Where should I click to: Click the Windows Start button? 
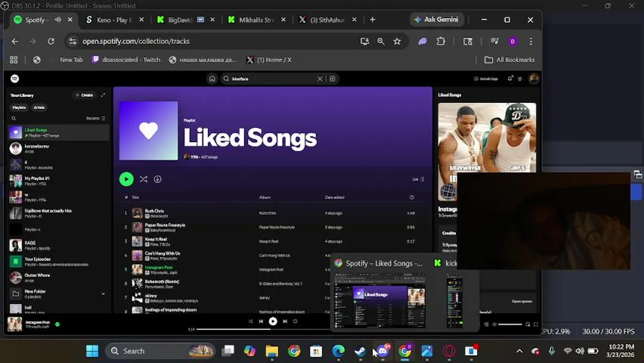pyautogui.click(x=93, y=351)
